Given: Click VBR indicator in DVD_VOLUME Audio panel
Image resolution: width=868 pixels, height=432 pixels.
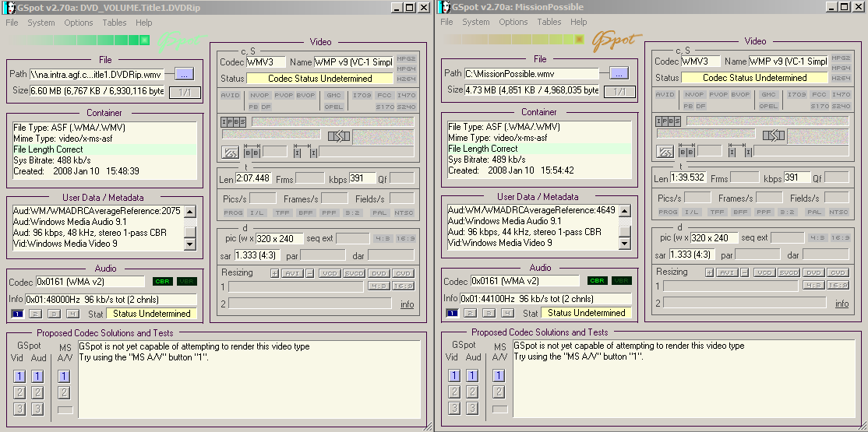Looking at the screenshot, I should [x=187, y=282].
